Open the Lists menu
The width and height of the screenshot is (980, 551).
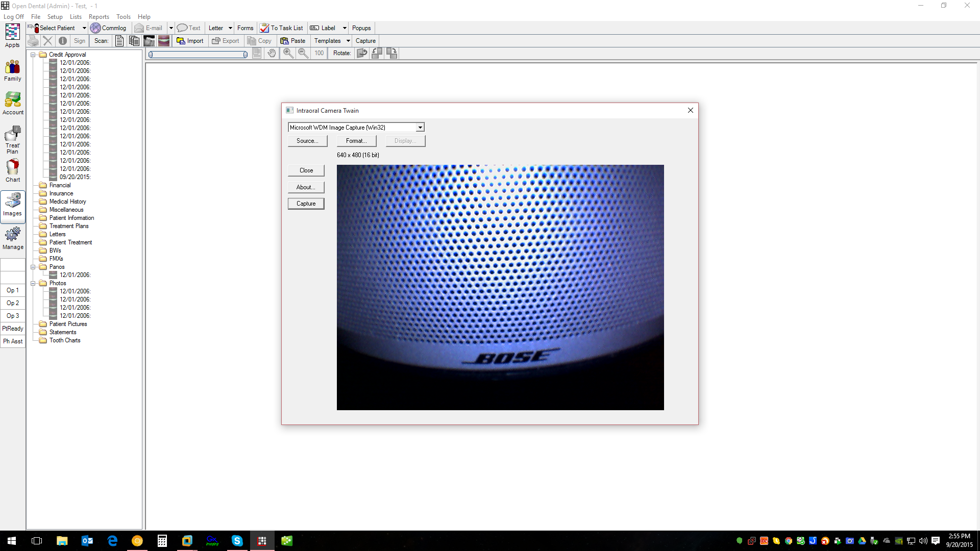pos(76,17)
